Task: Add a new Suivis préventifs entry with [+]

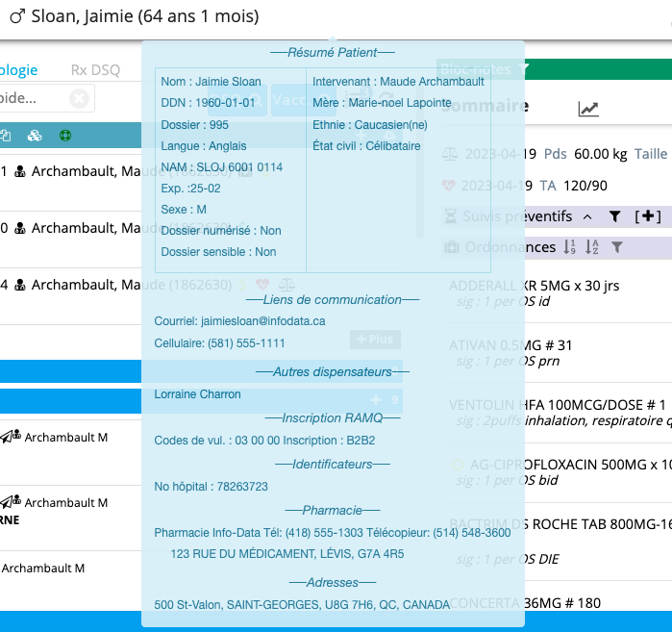Action: click(x=648, y=216)
